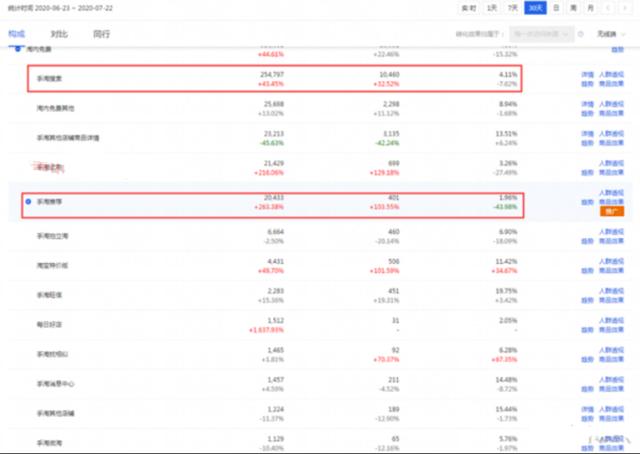Click the 手淘其他店铺 source name

(56, 413)
